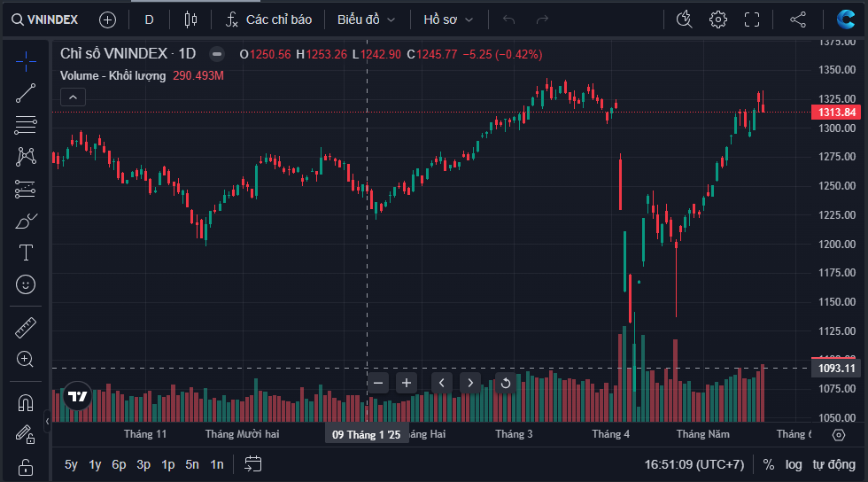Image resolution: width=868 pixels, height=482 pixels.
Task: Change candlestick chart style
Action: coord(190,20)
